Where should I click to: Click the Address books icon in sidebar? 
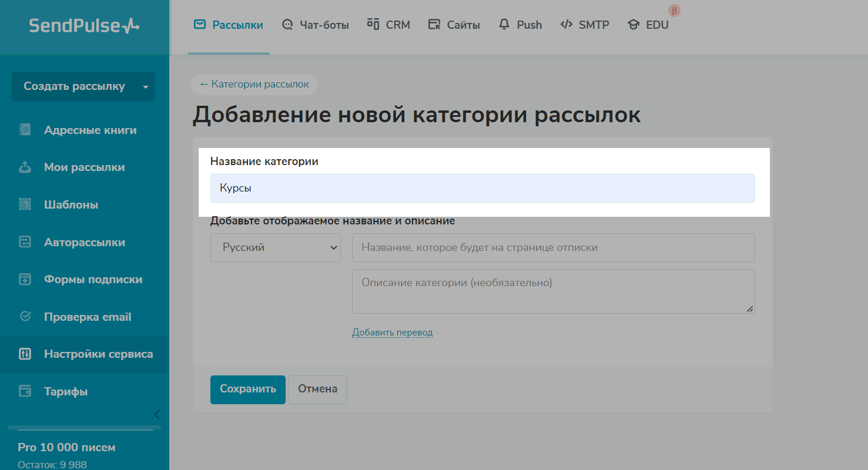(25, 130)
